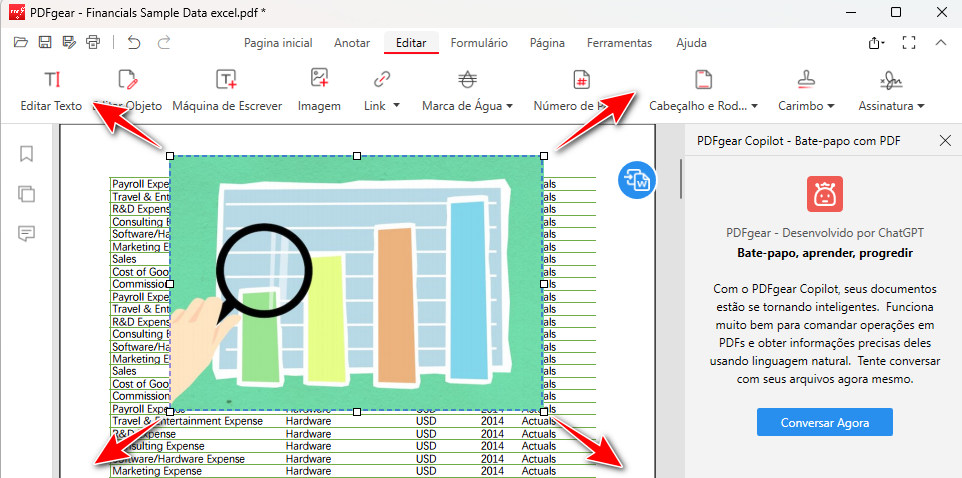Open the comments panel in left sidebar

tap(27, 233)
